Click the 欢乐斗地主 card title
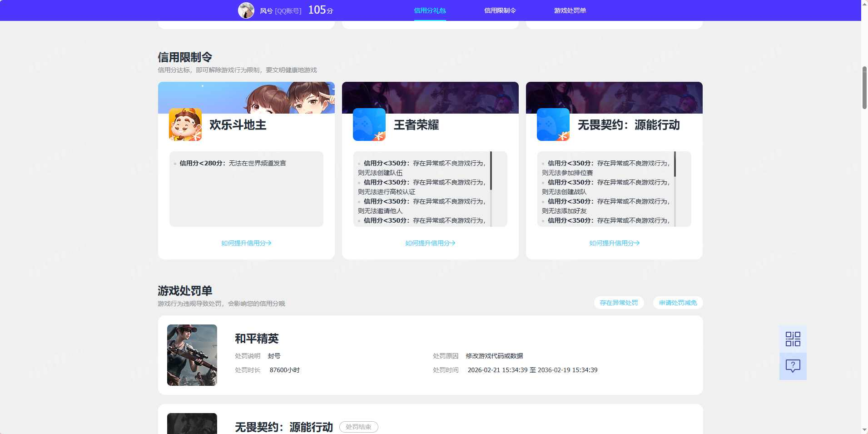 [238, 125]
